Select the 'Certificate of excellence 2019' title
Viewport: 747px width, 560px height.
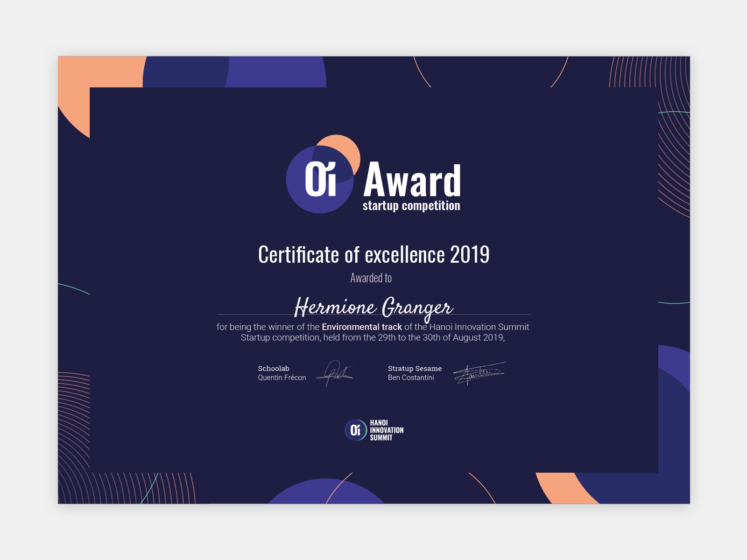tap(373, 254)
